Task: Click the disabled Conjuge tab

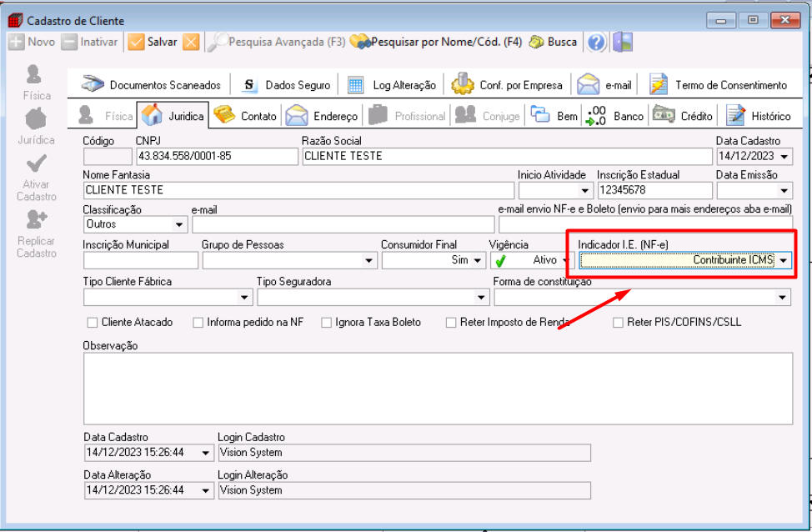Action: point(488,116)
